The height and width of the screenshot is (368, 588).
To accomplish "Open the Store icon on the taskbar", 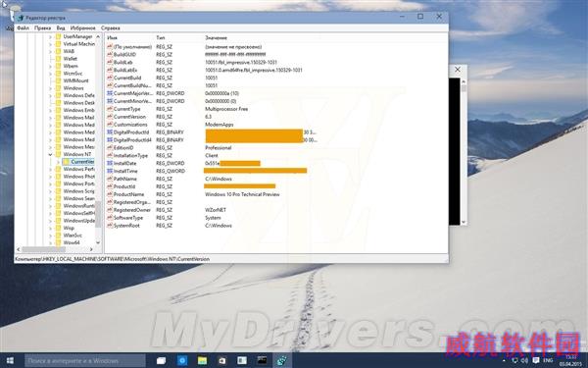I will point(222,361).
